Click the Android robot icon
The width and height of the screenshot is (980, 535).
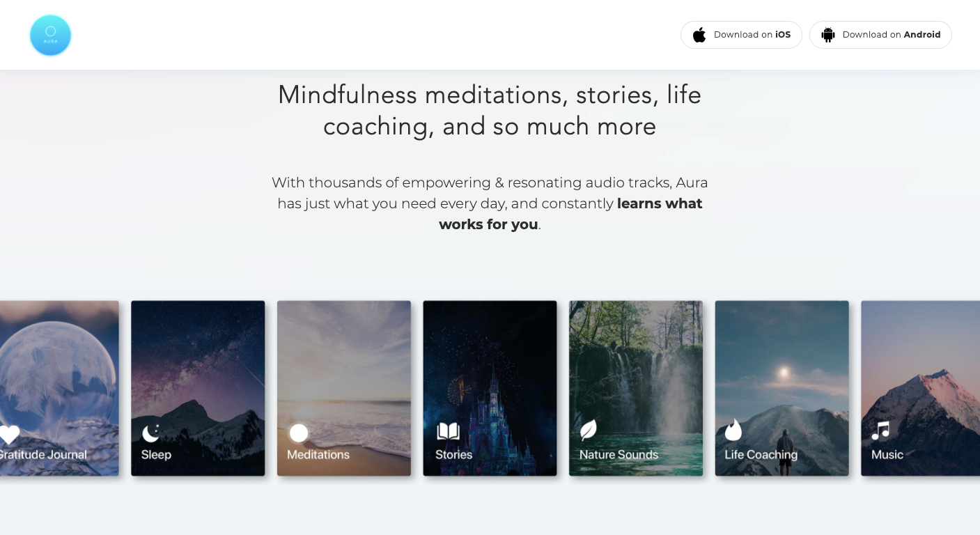828,35
